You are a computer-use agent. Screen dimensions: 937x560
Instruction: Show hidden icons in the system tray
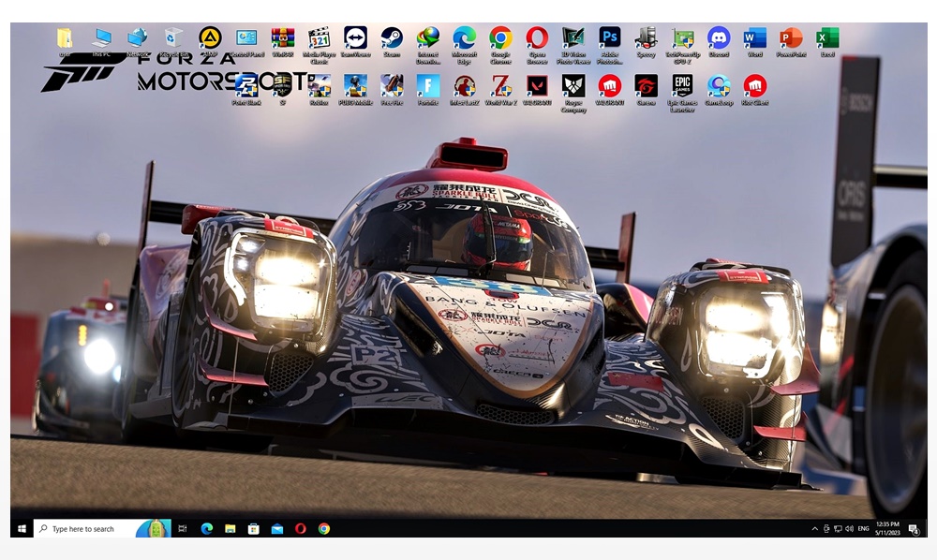click(815, 529)
